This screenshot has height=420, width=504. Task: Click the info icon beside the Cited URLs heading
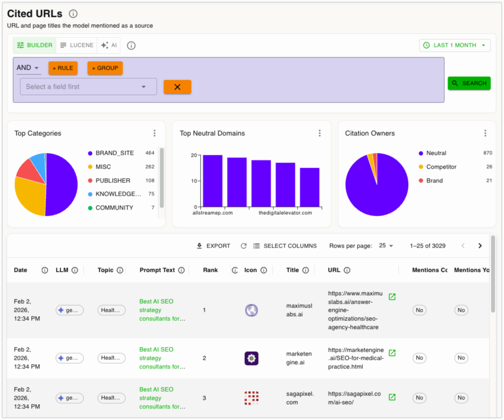[x=73, y=14]
